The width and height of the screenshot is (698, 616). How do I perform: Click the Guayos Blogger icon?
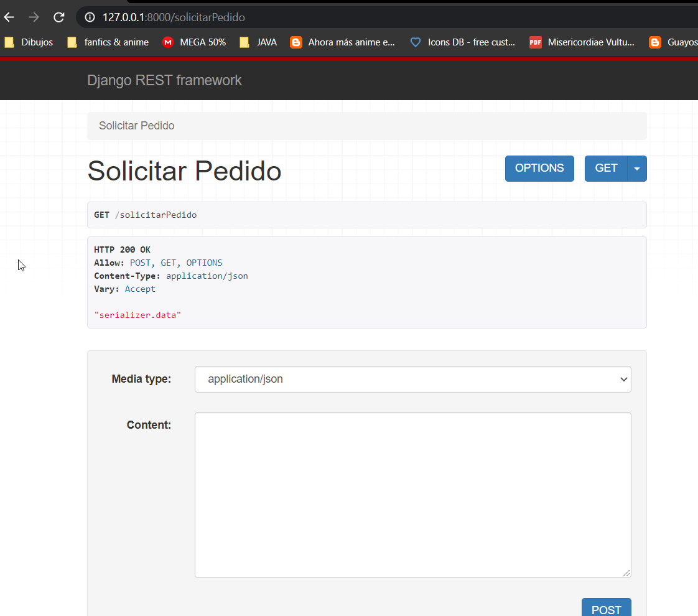pyautogui.click(x=654, y=42)
